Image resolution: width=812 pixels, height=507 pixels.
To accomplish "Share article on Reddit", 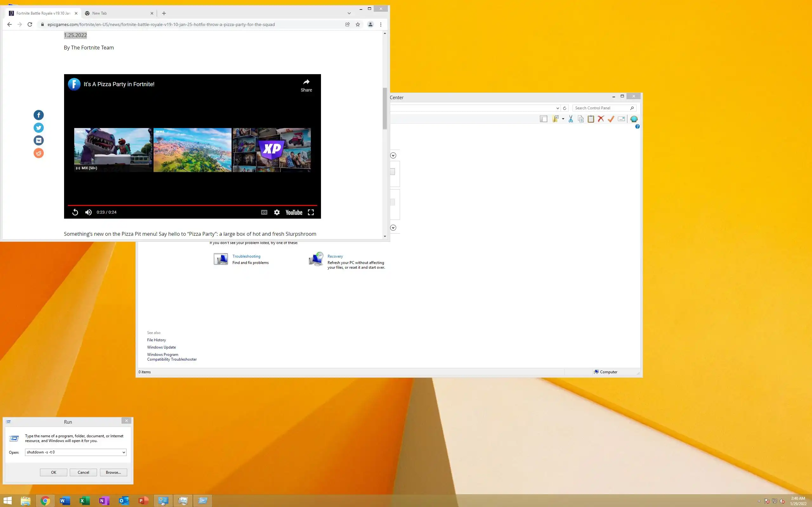I will (39, 153).
